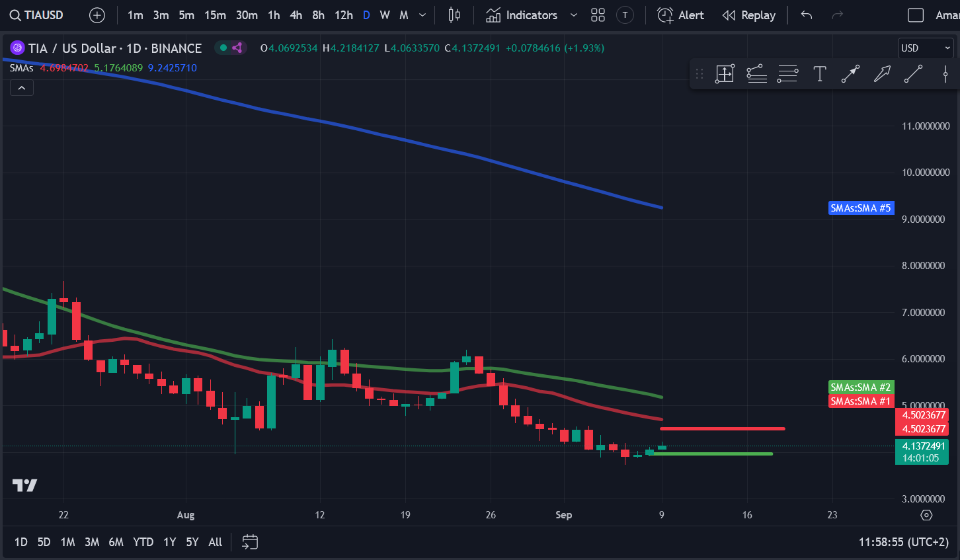Switch to the 5m interval

click(x=186, y=15)
